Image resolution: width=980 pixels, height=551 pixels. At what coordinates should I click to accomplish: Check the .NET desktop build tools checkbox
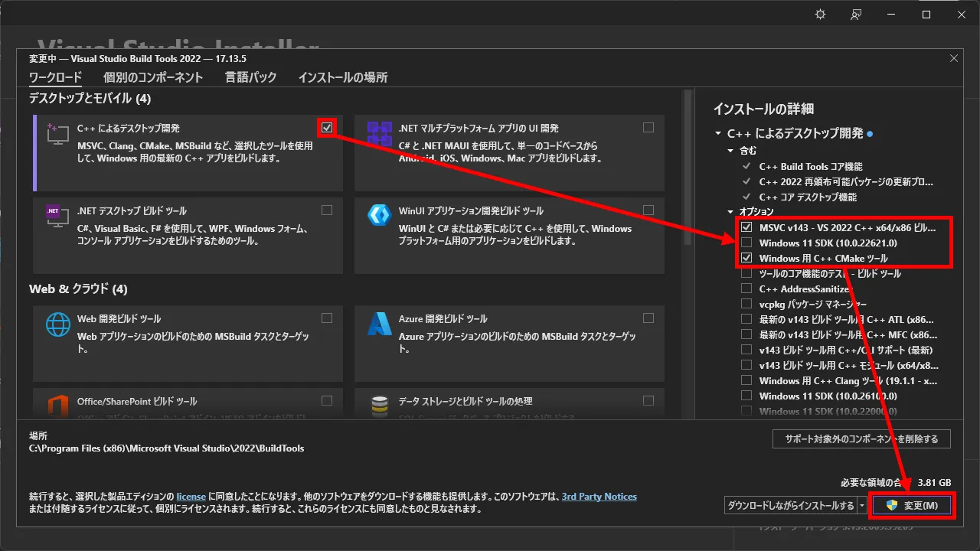click(x=327, y=210)
